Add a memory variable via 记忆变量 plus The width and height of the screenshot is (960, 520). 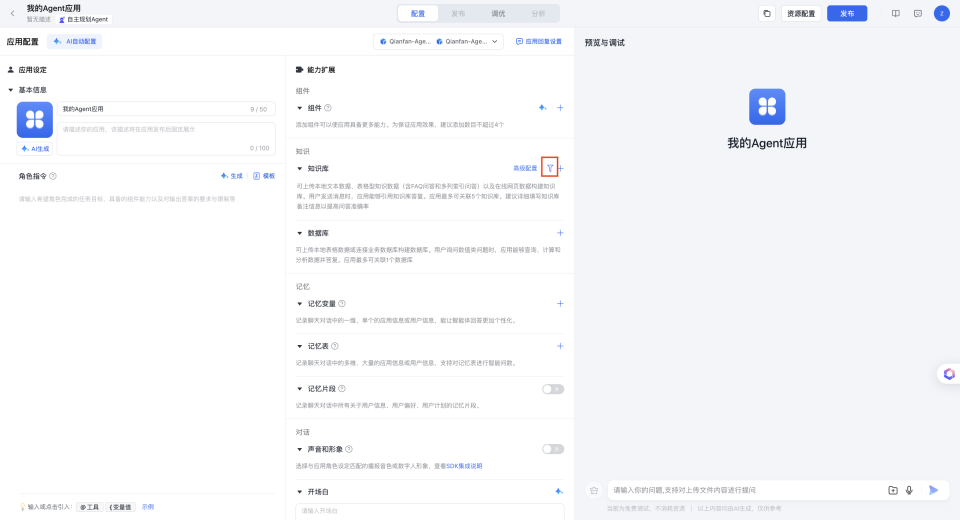coord(560,303)
